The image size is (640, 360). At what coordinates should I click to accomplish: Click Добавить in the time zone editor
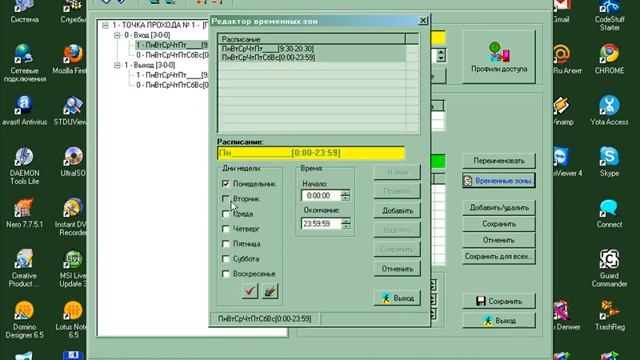(x=397, y=211)
